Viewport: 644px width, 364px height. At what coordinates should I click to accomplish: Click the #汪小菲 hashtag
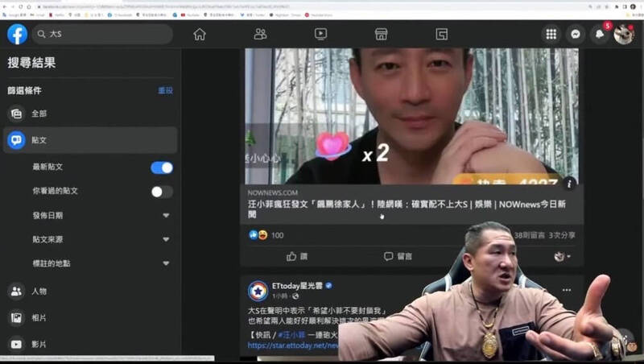[x=291, y=335]
